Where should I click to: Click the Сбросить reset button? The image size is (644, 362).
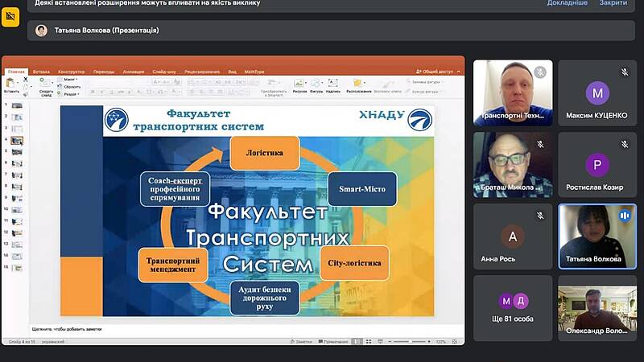tap(69, 87)
